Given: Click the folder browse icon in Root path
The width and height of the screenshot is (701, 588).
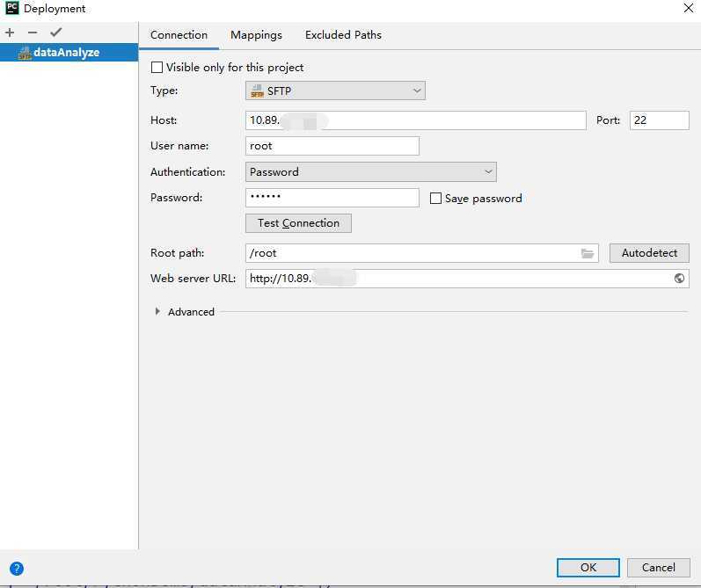Looking at the screenshot, I should click(x=588, y=253).
